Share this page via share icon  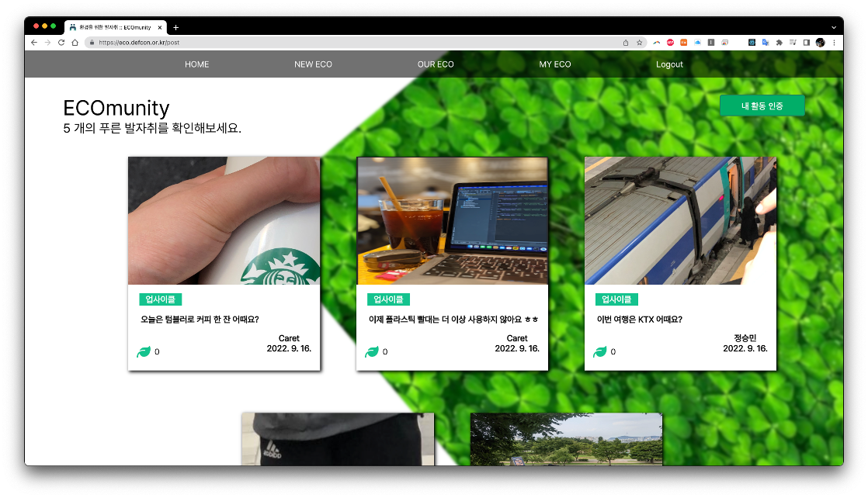pos(626,43)
